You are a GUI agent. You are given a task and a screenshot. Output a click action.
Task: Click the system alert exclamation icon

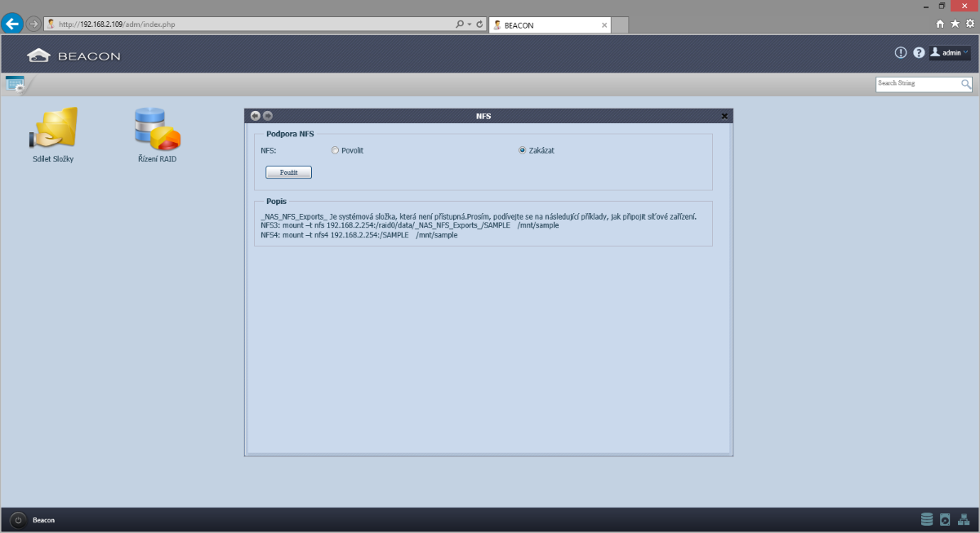[x=901, y=52]
